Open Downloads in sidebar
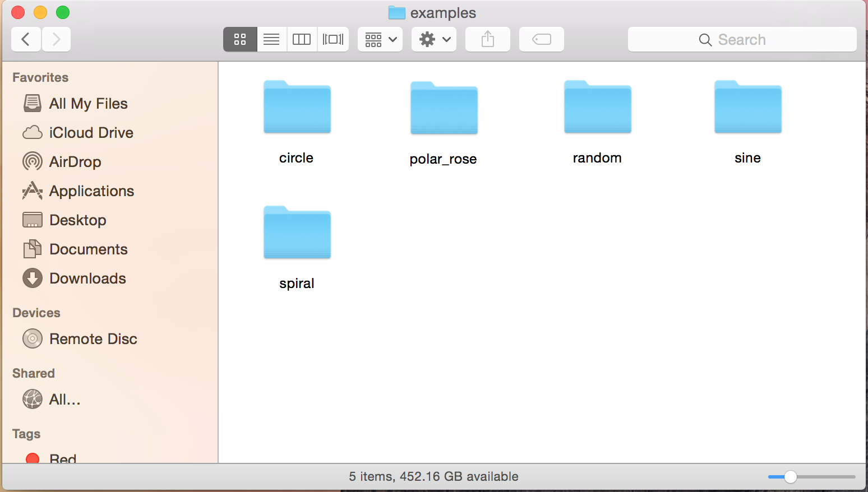The height and width of the screenshot is (492, 868). click(x=110, y=278)
